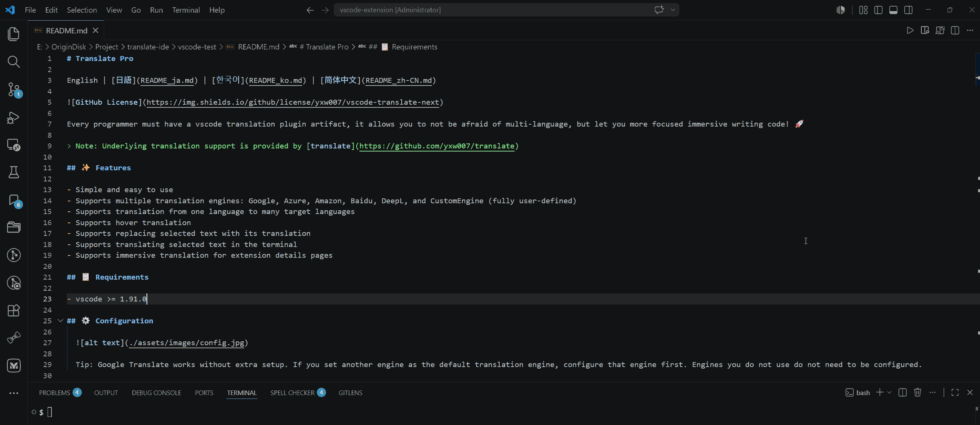The image size is (980, 425).
Task: Go forward with the right arrow
Action: click(325, 10)
